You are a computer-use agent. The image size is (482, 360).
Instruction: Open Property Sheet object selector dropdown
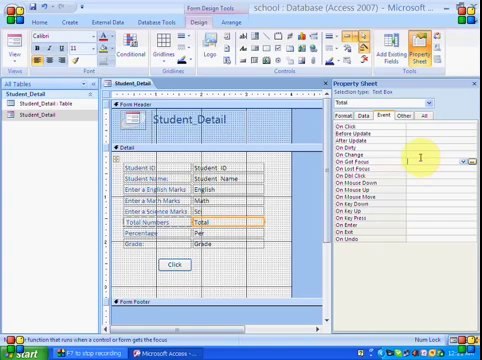tap(429, 103)
